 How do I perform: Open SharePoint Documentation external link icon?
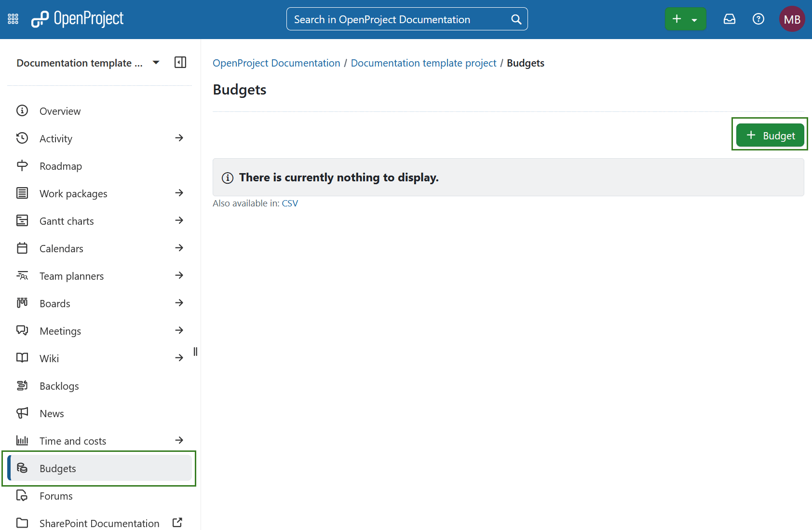(177, 522)
